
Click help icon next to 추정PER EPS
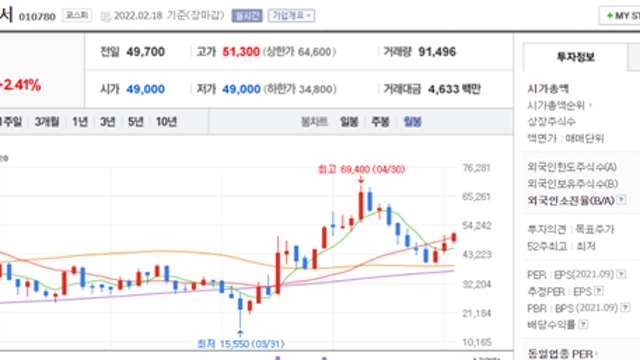pyautogui.click(x=599, y=291)
